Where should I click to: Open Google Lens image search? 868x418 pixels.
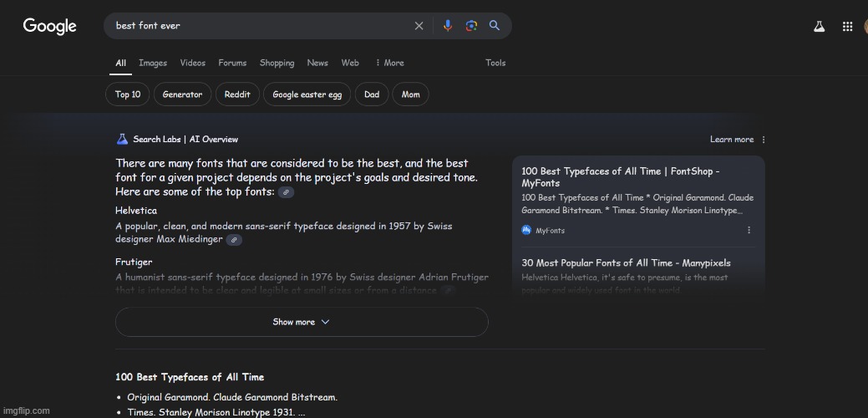tap(471, 26)
